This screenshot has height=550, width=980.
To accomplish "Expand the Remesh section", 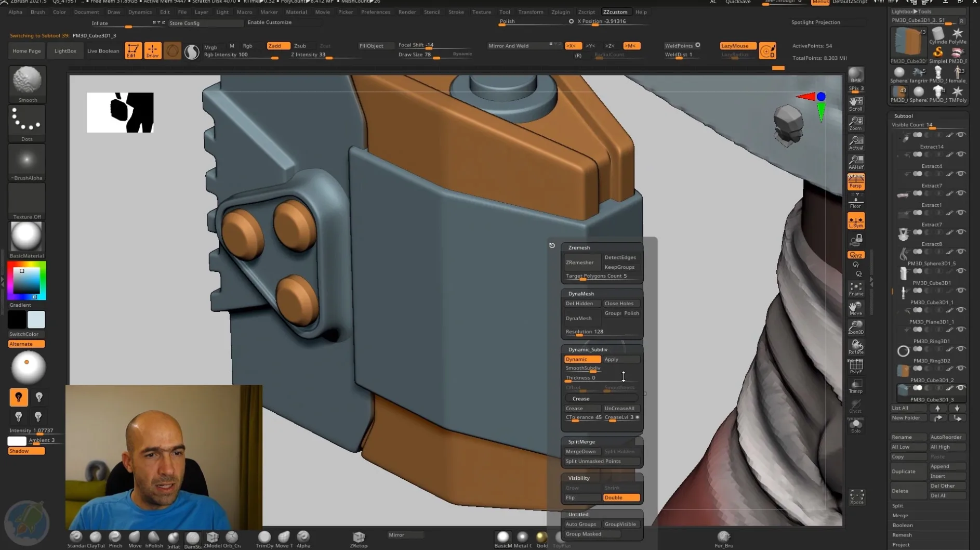I will tap(902, 535).
